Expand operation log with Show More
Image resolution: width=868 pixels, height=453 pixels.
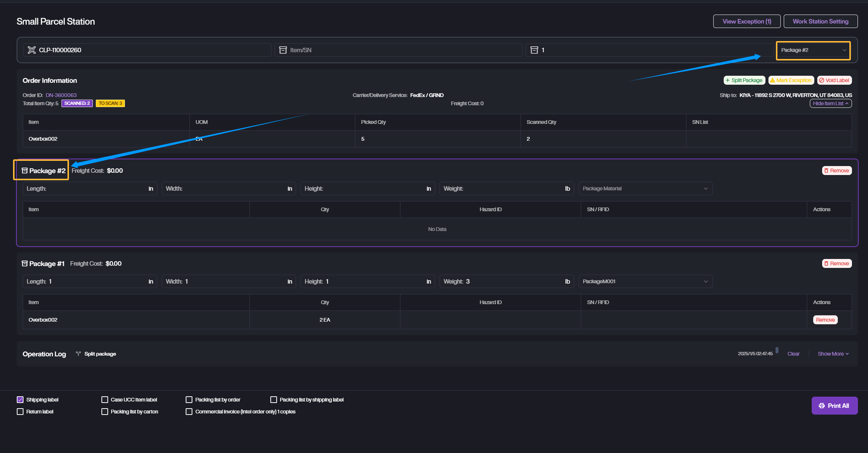pos(833,354)
